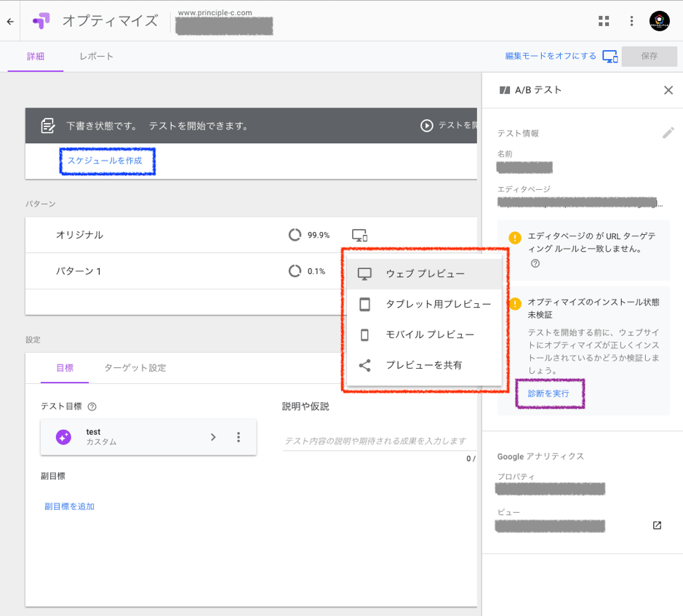This screenshot has height=616, width=683.
Task: Select モバイル プレビュー menu option
Action: click(x=429, y=335)
